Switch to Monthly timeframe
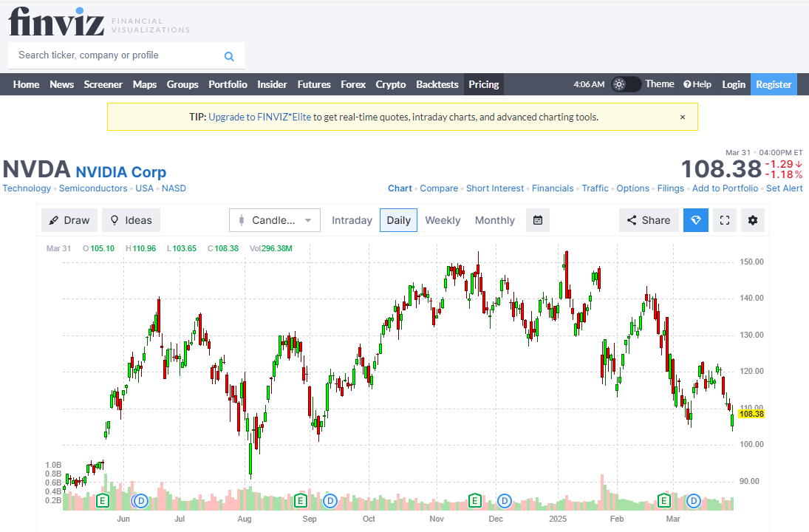 coord(495,220)
